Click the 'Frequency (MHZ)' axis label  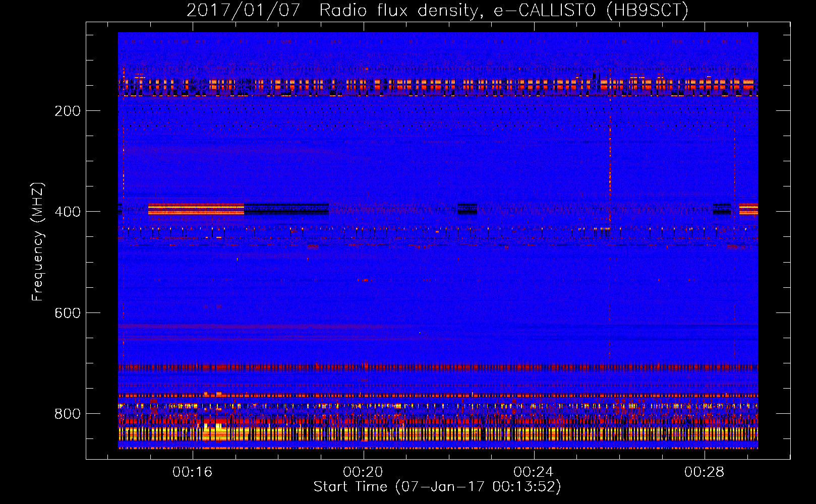point(38,242)
